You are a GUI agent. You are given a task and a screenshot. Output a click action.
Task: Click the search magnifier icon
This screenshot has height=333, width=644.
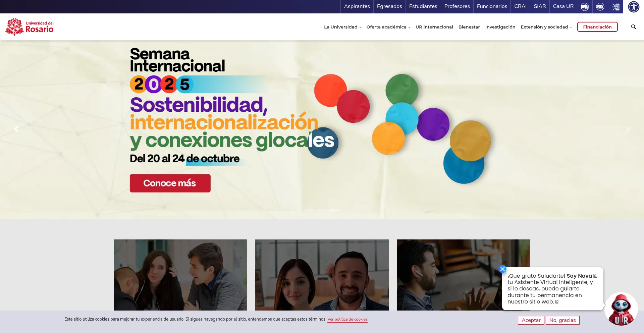(634, 27)
